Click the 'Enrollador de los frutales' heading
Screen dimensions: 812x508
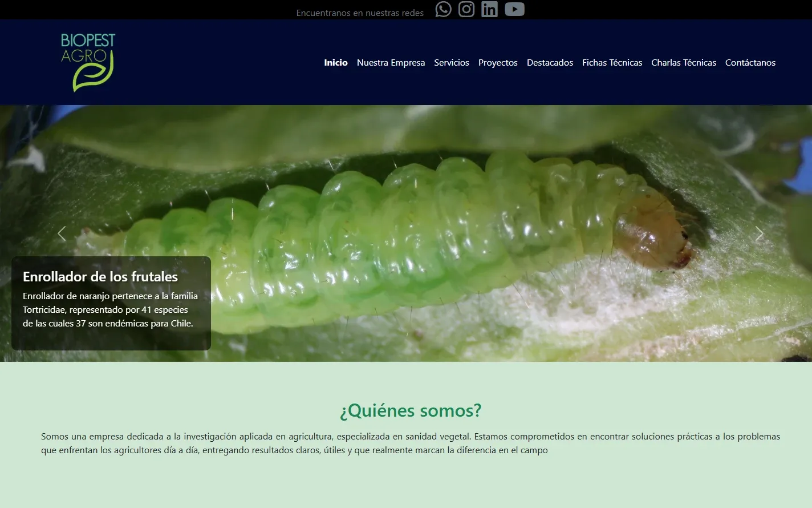pyautogui.click(x=100, y=277)
